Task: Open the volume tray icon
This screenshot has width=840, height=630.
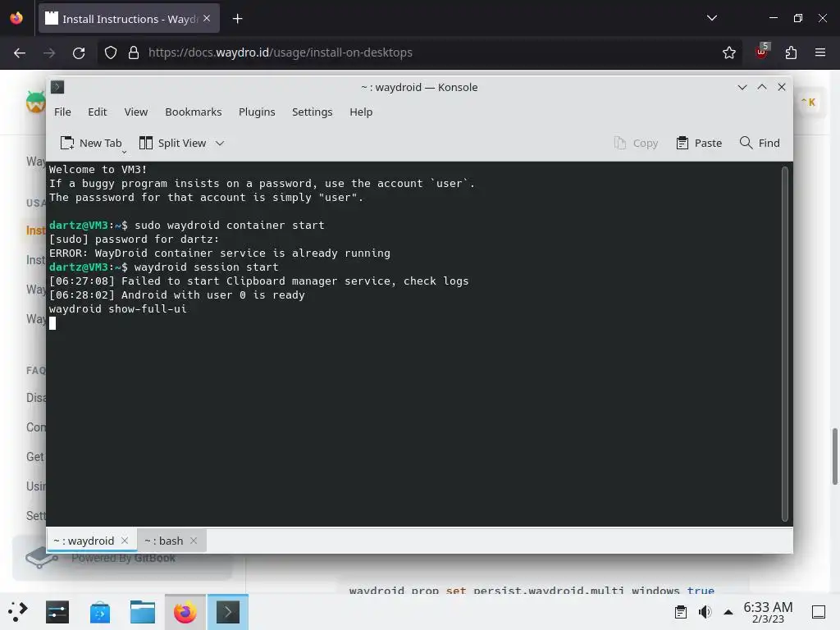Action: click(x=705, y=612)
